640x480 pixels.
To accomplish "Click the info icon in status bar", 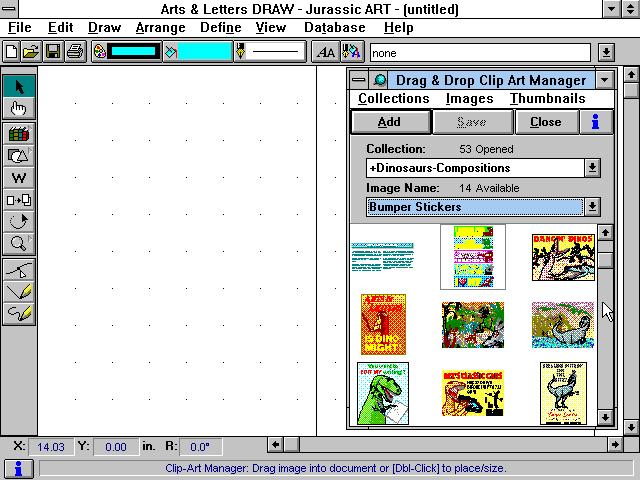I will click(18, 468).
